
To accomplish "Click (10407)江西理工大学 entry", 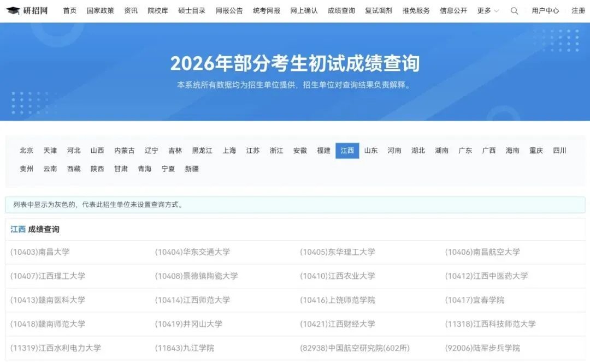I will click(48, 276).
